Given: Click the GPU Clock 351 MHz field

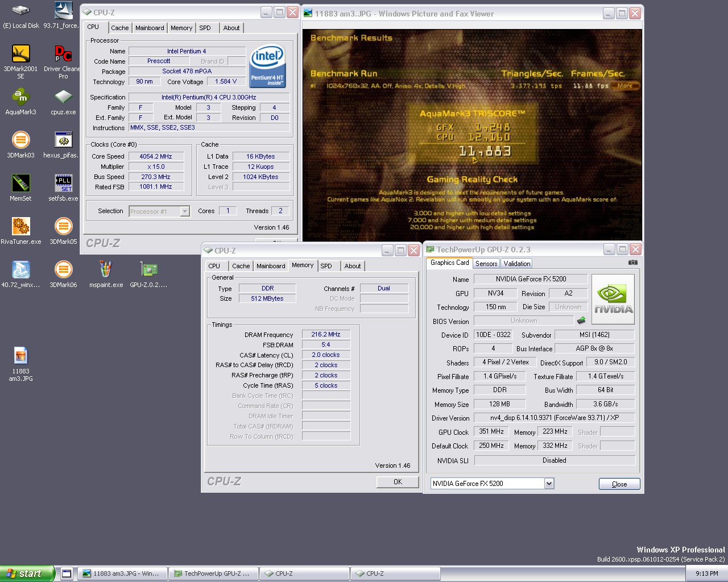Looking at the screenshot, I should point(491,432).
